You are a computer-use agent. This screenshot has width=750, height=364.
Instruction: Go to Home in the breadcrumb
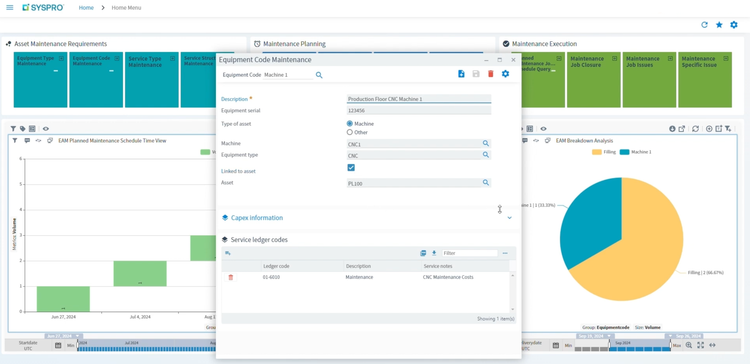point(86,8)
